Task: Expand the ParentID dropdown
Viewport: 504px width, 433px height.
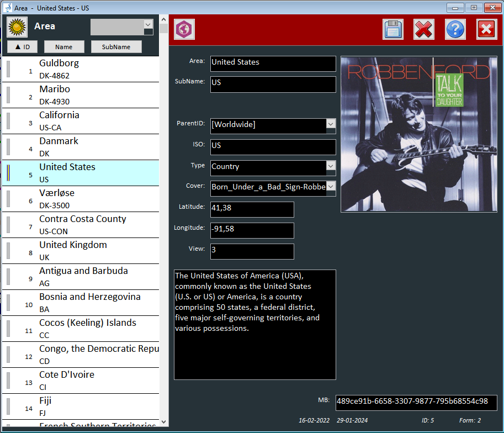Action: coord(331,125)
